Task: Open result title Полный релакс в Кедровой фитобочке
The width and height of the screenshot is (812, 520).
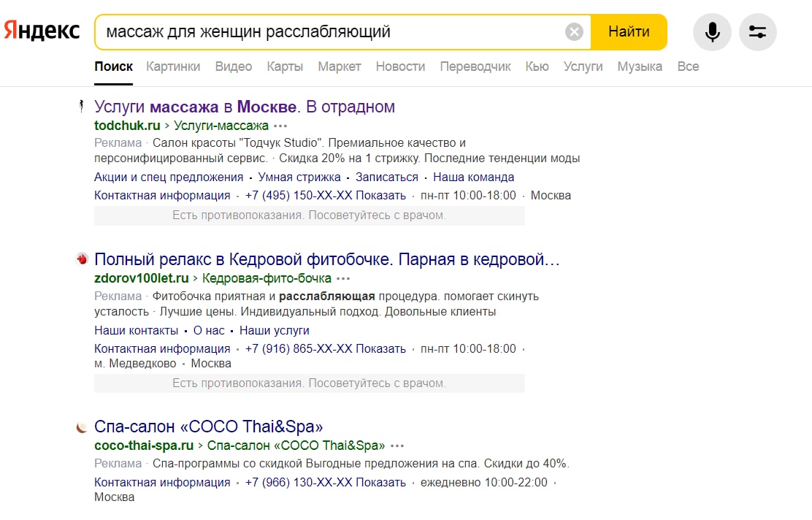Action: (x=326, y=259)
